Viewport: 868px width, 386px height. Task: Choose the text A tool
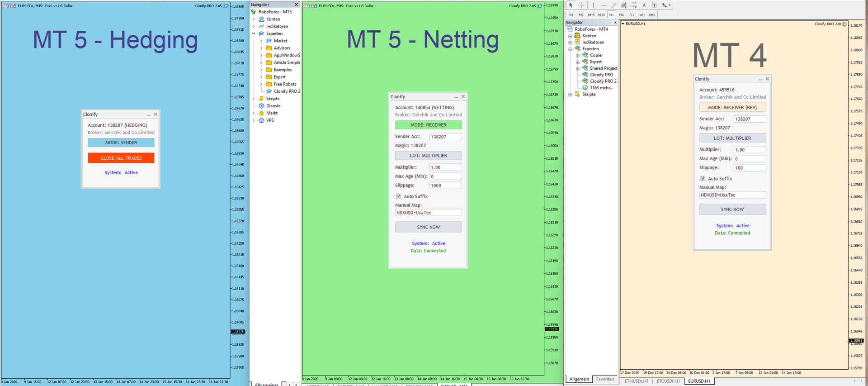pyautogui.click(x=644, y=5)
